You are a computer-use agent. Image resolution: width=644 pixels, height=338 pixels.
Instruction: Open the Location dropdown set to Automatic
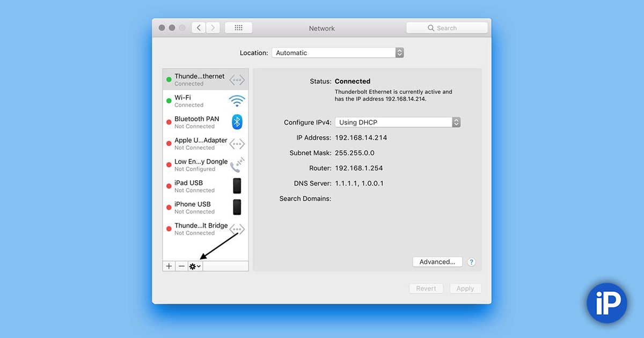coord(338,53)
